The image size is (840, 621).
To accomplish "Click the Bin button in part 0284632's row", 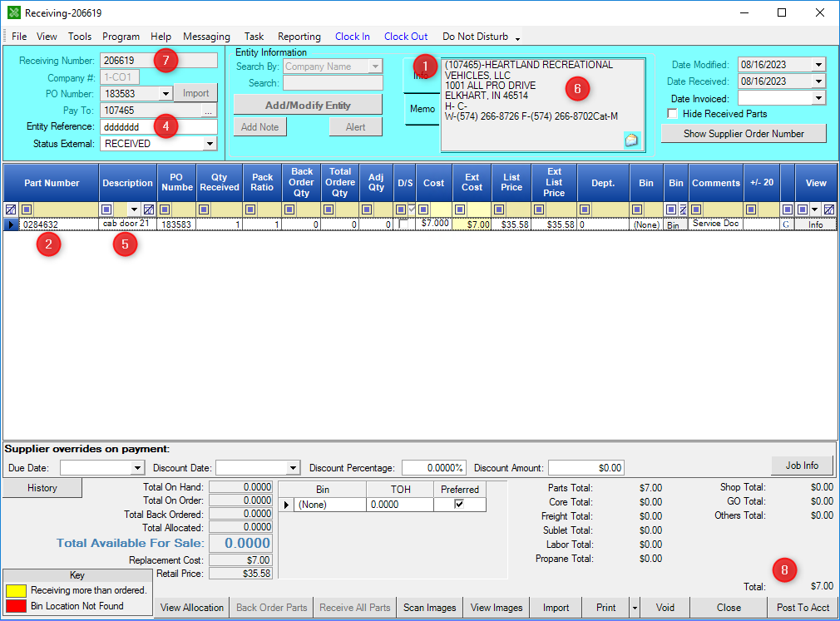I will tap(674, 224).
